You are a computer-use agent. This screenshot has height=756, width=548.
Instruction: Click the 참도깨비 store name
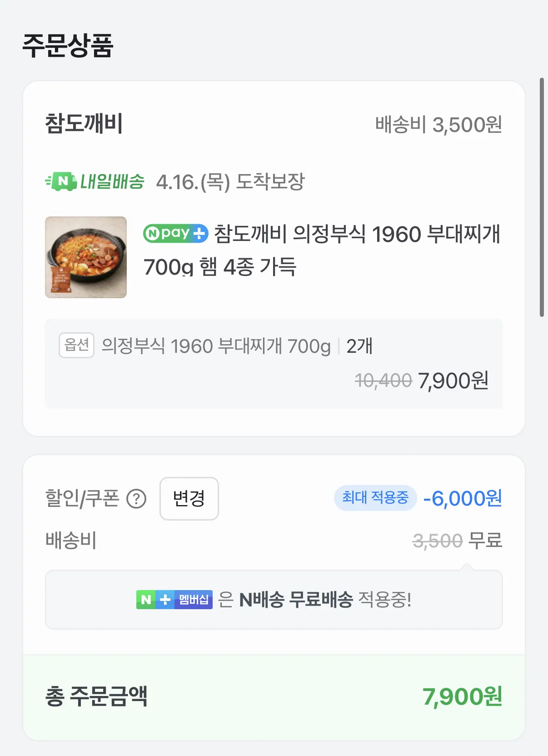pyautogui.click(x=84, y=124)
